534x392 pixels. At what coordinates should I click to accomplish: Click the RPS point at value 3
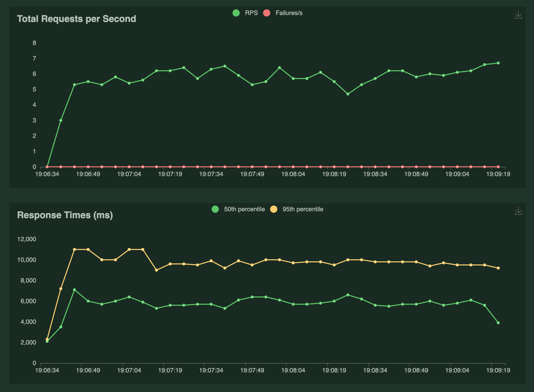[61, 120]
